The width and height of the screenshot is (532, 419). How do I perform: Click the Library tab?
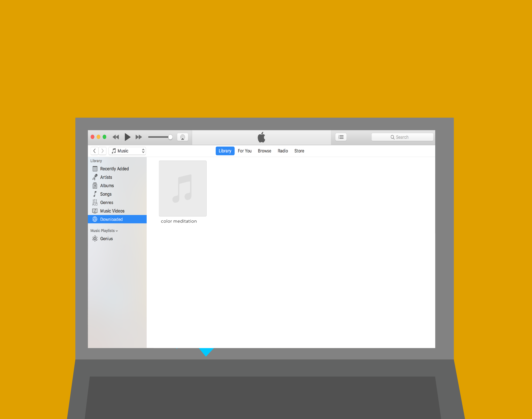(225, 151)
